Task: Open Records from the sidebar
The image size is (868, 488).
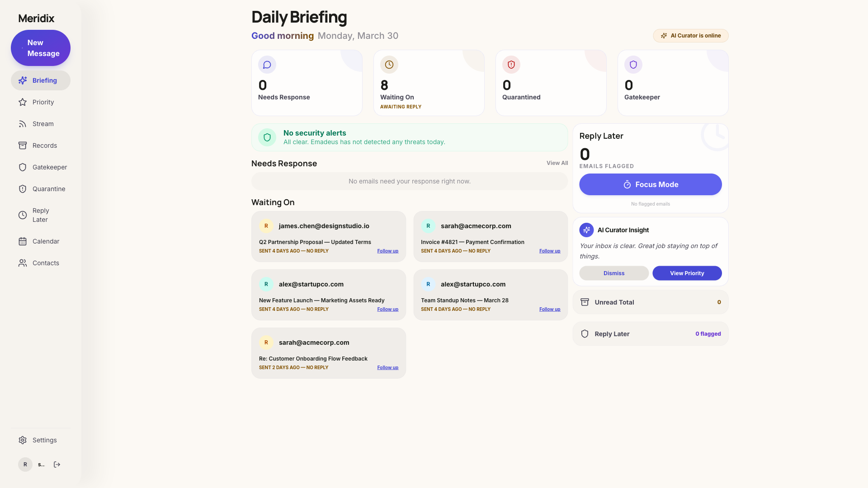Action: pos(41,145)
